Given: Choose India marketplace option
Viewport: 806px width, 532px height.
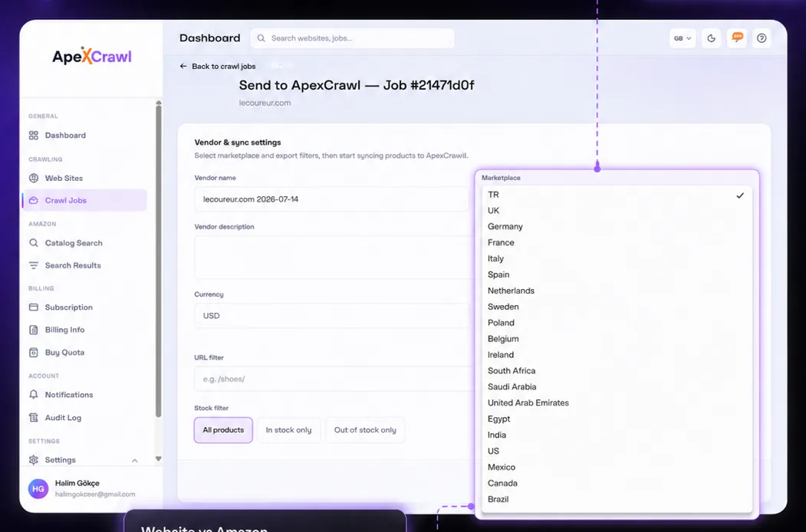Looking at the screenshot, I should (x=616, y=435).
